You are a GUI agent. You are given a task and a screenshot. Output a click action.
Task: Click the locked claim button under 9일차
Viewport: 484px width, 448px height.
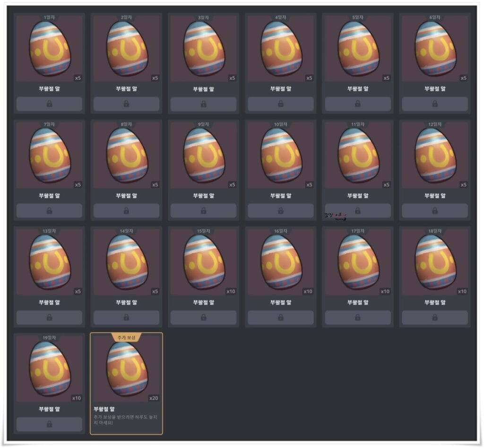click(204, 211)
